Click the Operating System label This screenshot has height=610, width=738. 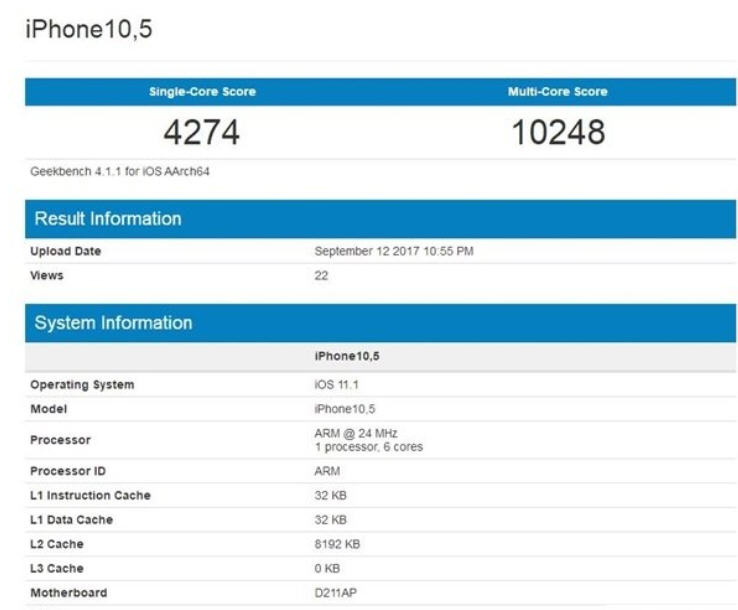82,385
